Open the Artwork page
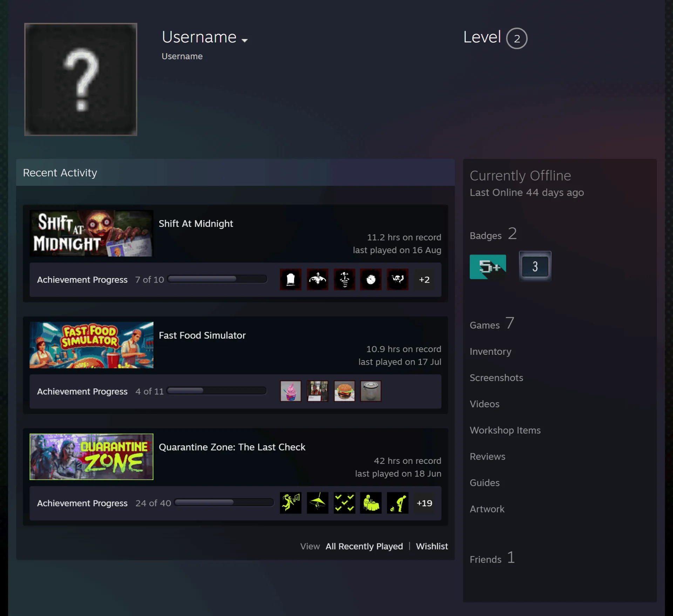 tap(487, 509)
